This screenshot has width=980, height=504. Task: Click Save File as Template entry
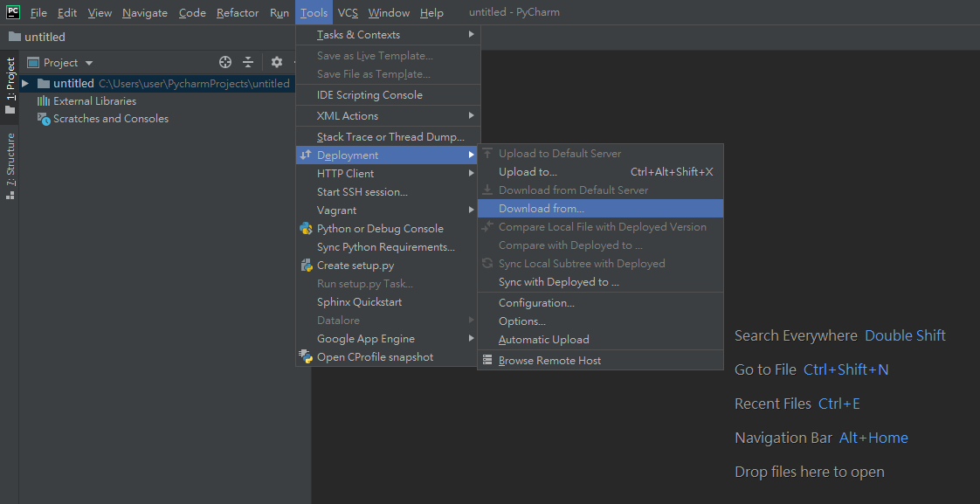click(x=388, y=73)
